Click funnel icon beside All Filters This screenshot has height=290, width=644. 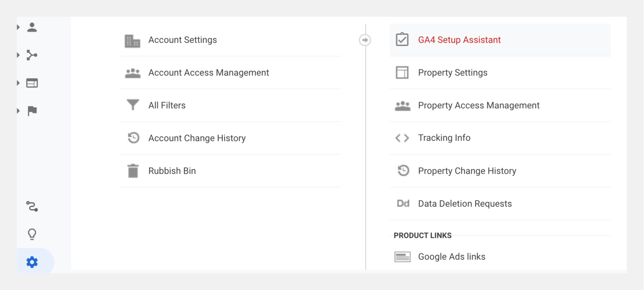[x=133, y=105]
